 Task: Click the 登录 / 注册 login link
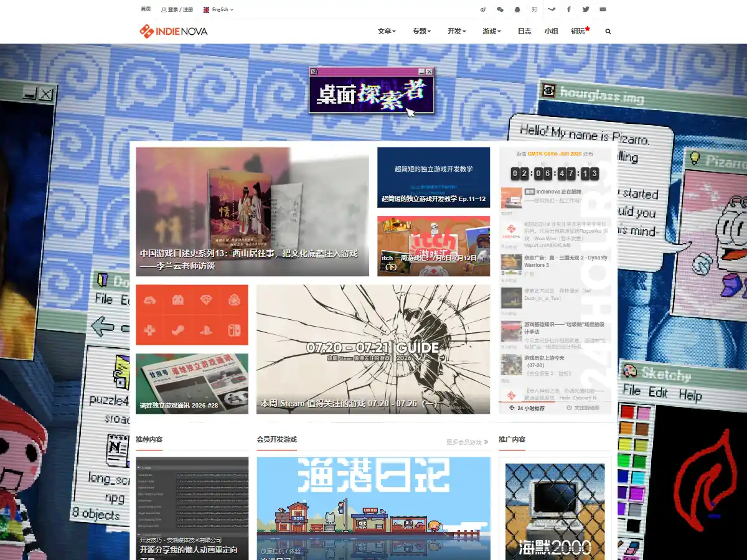[177, 9]
